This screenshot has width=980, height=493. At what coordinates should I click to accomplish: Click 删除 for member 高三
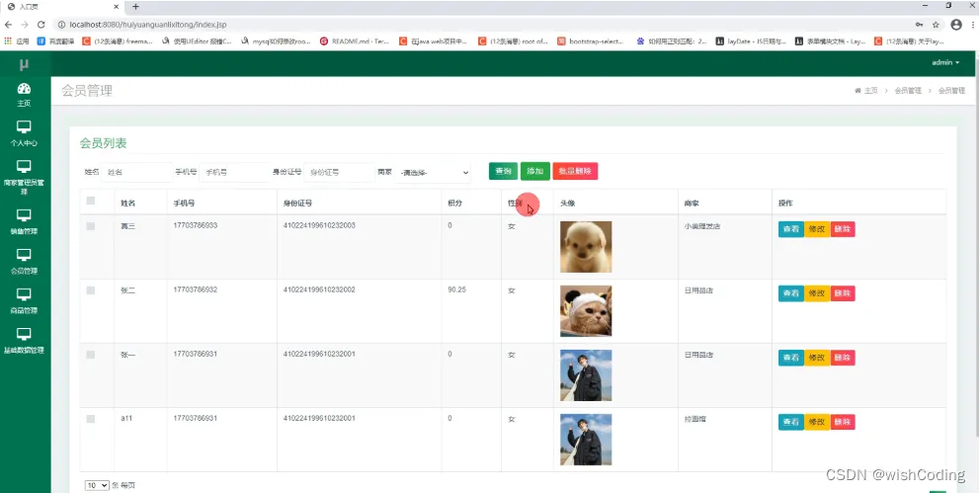pos(843,229)
